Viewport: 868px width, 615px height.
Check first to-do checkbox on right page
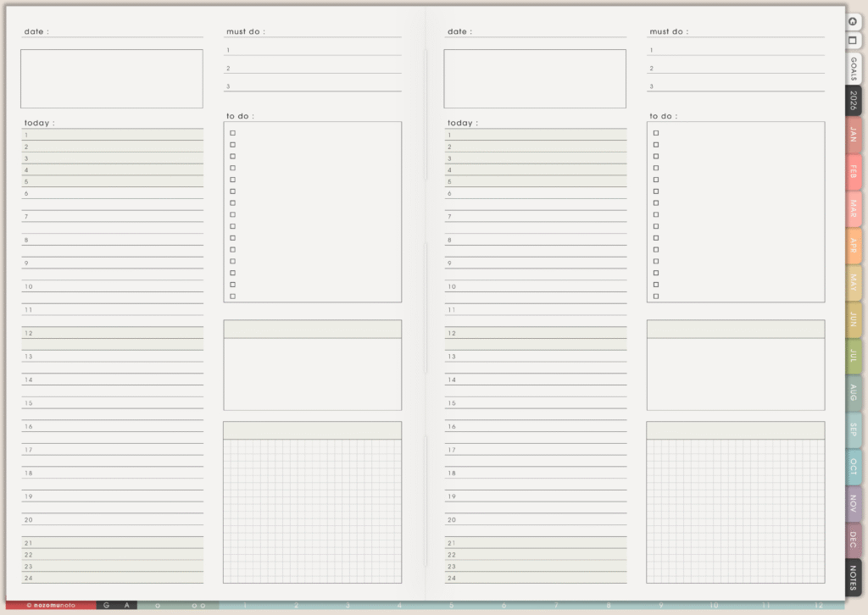click(655, 133)
